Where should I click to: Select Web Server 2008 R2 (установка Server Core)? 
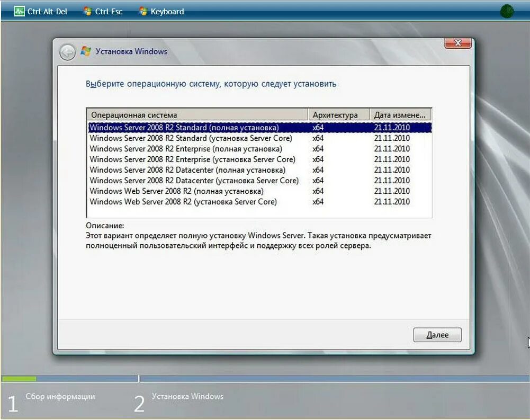click(259, 202)
